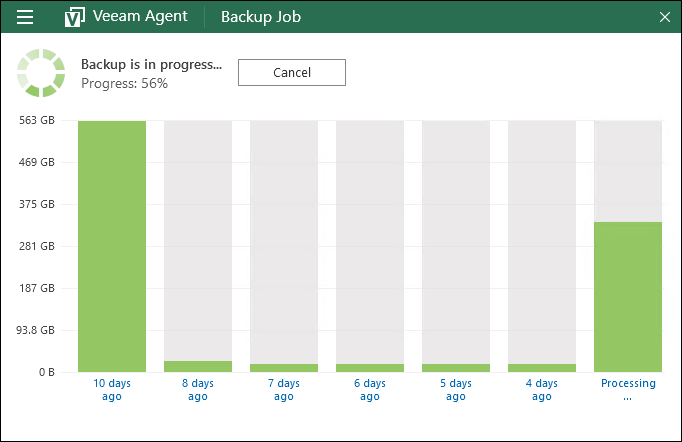Select the Backup Job header title
Image resolution: width=682 pixels, height=442 pixels.
point(261,17)
